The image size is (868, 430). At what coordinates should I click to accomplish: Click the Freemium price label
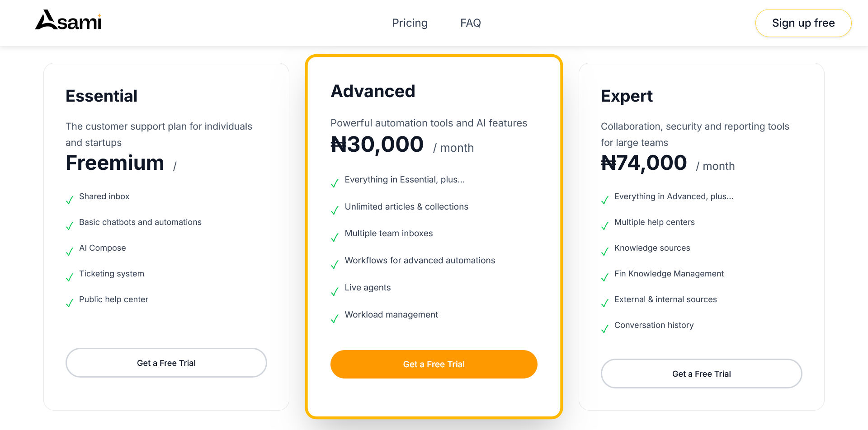(115, 163)
